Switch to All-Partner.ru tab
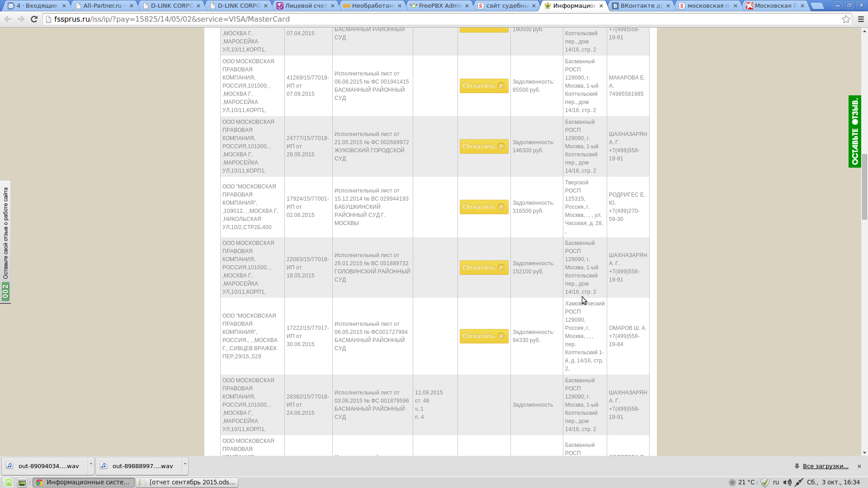 103,6
